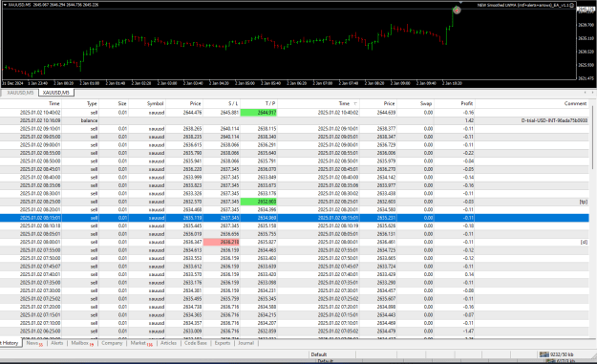
Task: Open the Articles tab
Action: (x=168, y=343)
